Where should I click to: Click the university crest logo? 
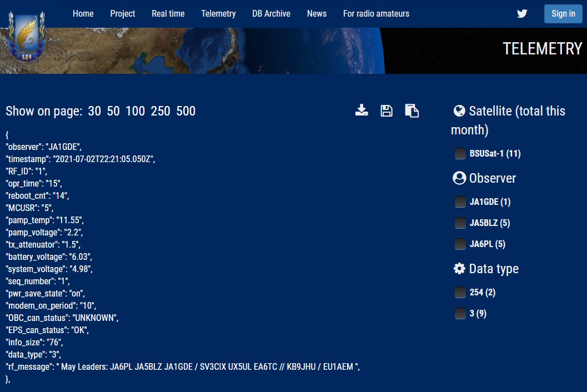coord(27,36)
